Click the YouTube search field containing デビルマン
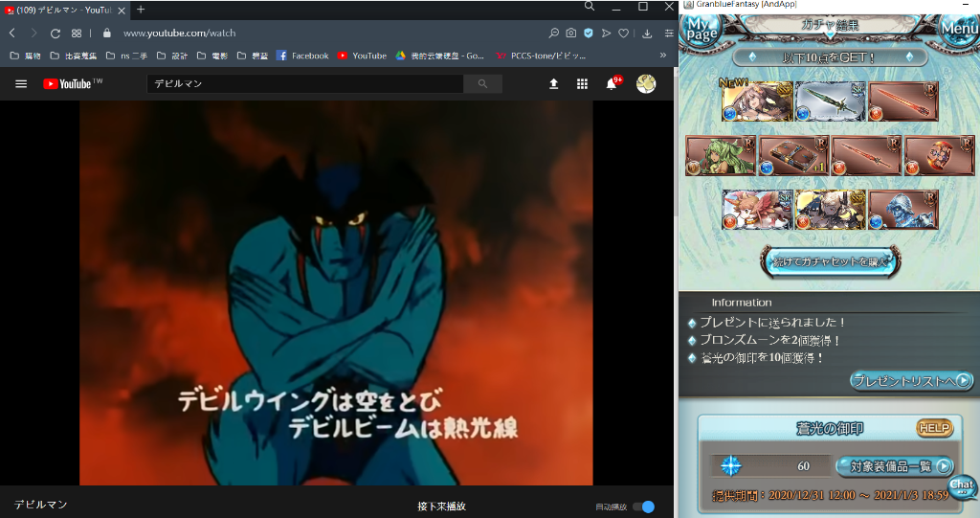This screenshot has height=518, width=980. pos(305,84)
